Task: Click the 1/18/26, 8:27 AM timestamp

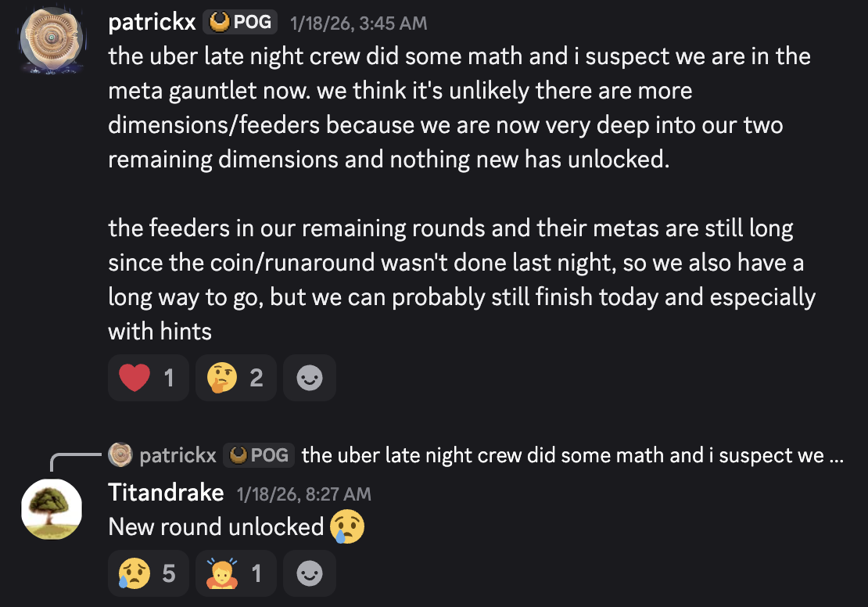Action: pyautogui.click(x=303, y=494)
